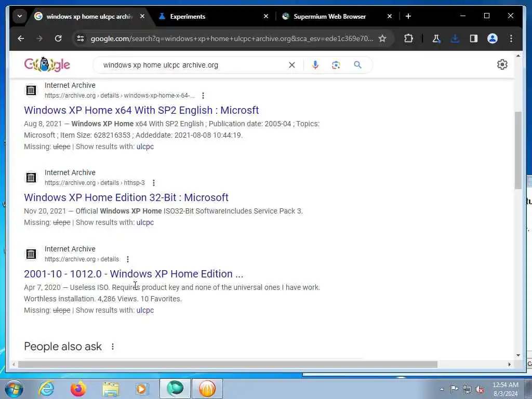The height and width of the screenshot is (399, 532).
Task: Clear the Google search box text
Action: (292, 65)
